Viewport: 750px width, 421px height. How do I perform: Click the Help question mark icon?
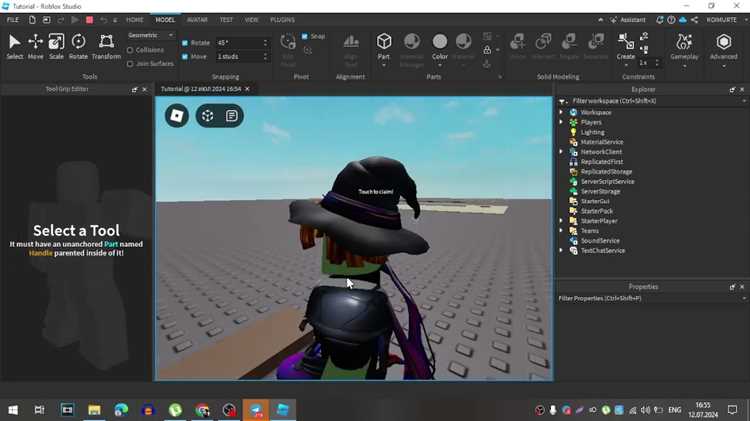pyautogui.click(x=671, y=20)
